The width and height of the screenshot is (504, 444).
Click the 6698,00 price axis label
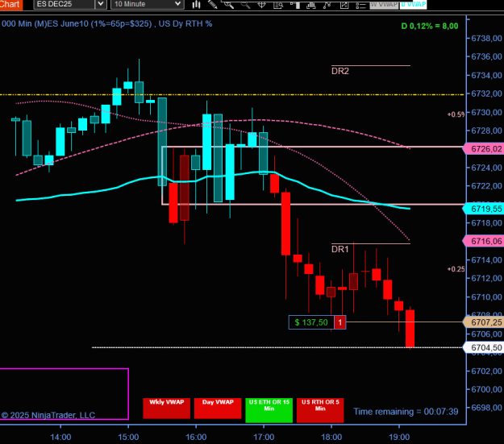point(486,408)
